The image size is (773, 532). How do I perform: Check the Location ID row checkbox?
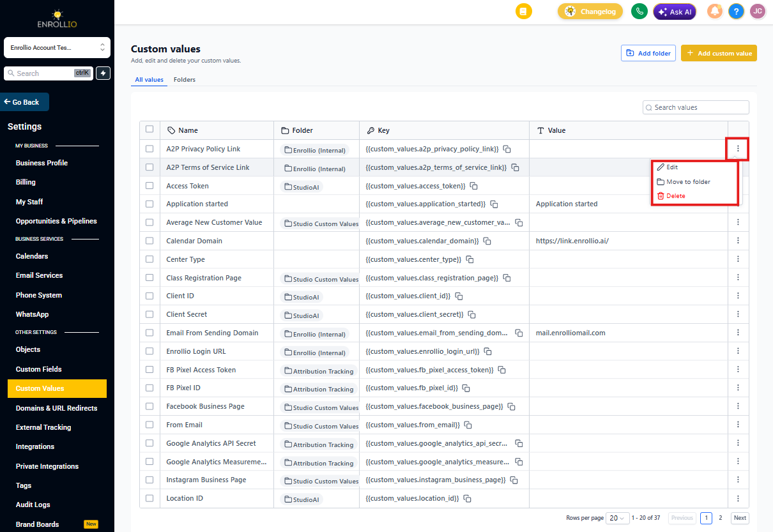click(x=149, y=498)
